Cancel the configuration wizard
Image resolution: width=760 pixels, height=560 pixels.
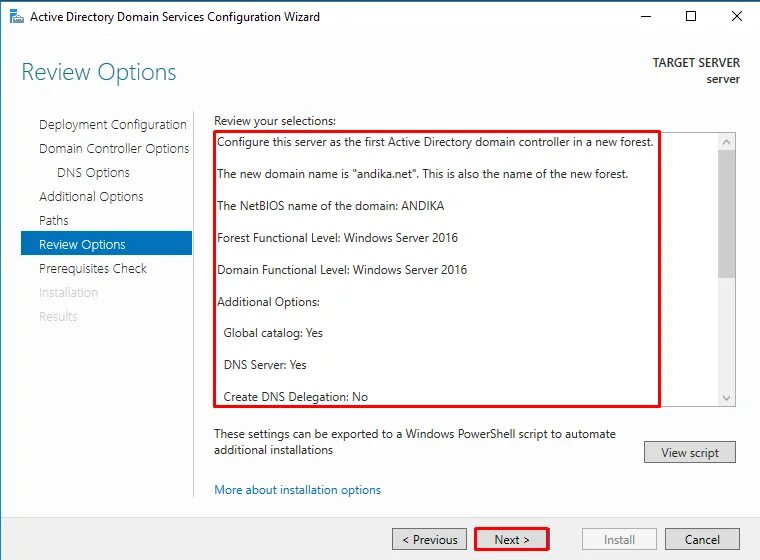[702, 540]
